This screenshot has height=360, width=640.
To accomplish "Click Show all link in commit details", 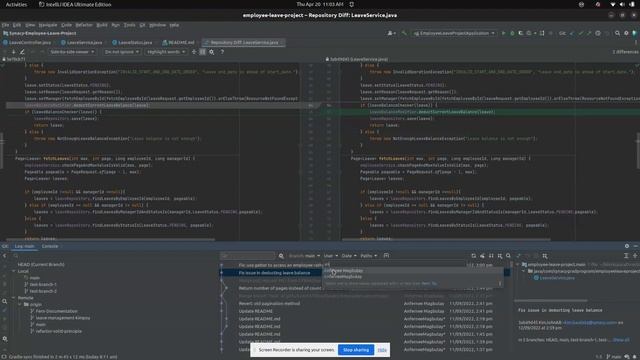I will 621,340.
